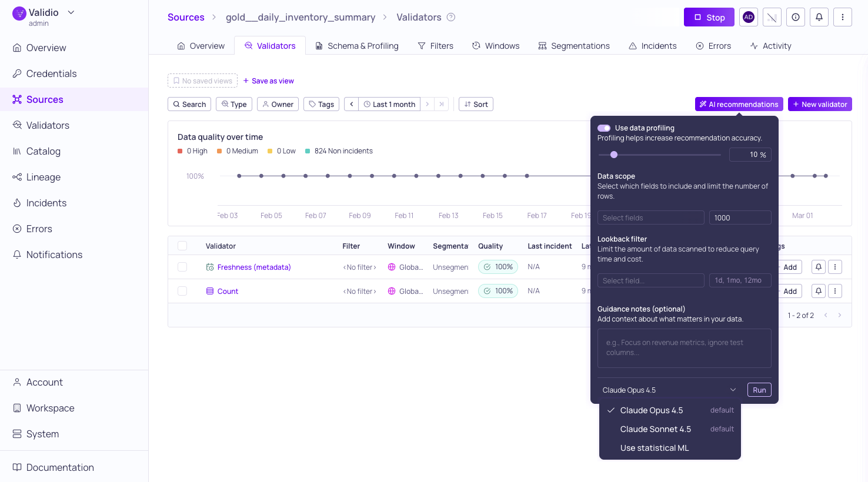Click the 10 % profiling input

(750, 155)
